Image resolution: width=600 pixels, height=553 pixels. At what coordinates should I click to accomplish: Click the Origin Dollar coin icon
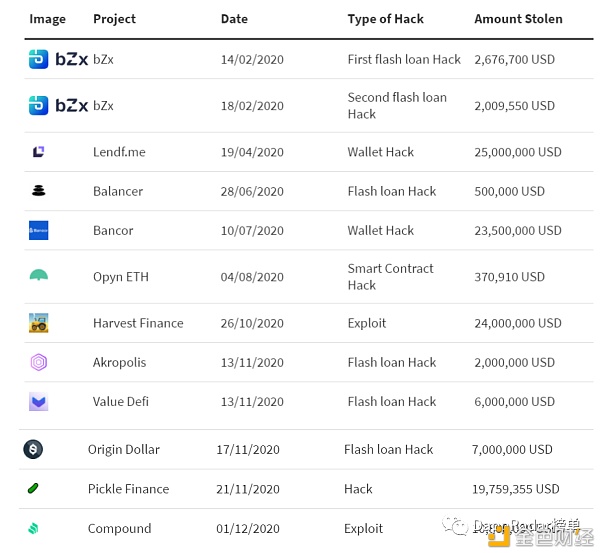point(33,449)
